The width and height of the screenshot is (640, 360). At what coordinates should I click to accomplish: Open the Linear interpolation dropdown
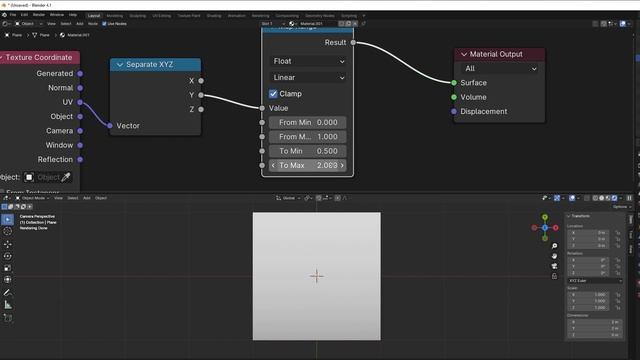coord(308,78)
